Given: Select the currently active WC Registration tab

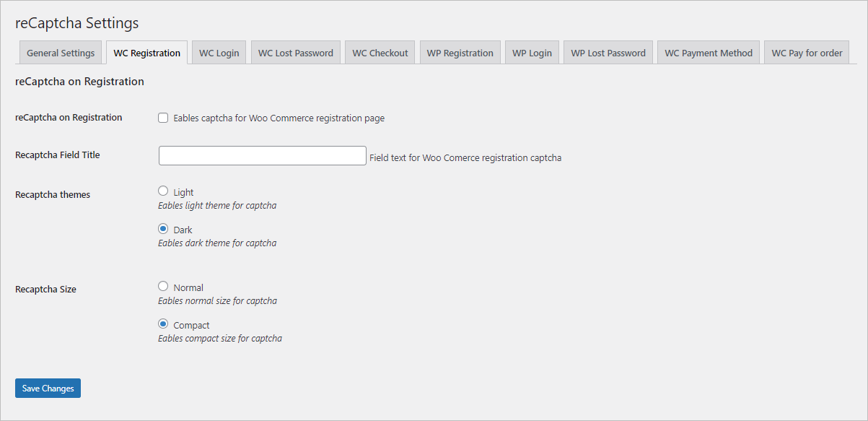Looking at the screenshot, I should pyautogui.click(x=146, y=52).
